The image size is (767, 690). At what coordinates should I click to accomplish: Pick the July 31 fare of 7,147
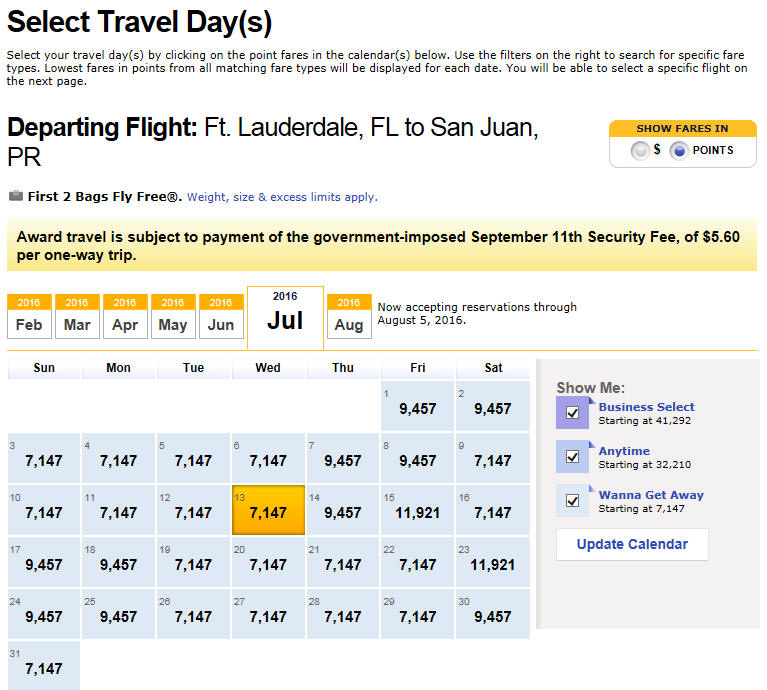pyautogui.click(x=44, y=666)
